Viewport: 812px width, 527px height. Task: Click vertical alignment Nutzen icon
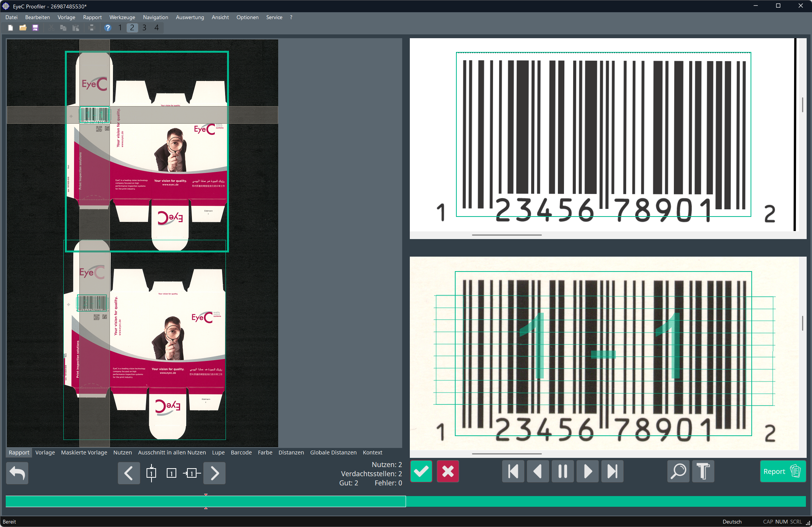[151, 473]
